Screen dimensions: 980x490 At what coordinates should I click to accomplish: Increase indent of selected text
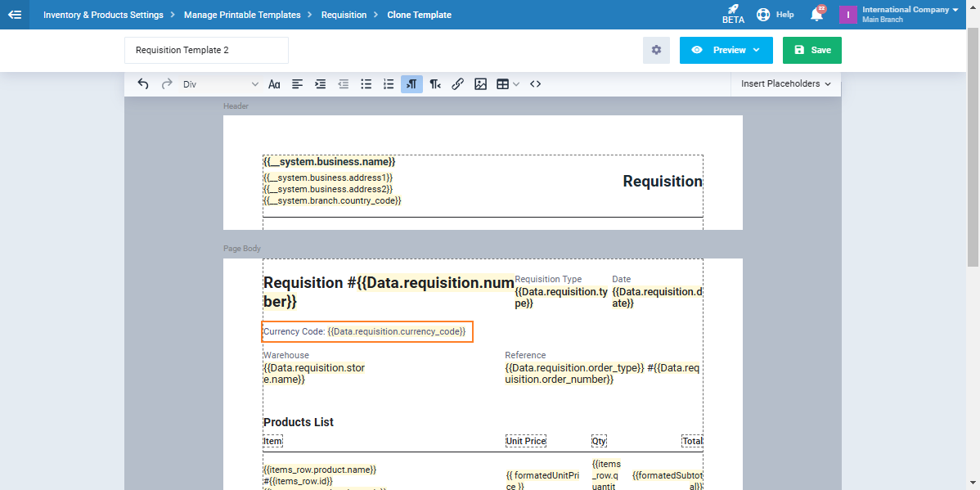click(x=321, y=84)
